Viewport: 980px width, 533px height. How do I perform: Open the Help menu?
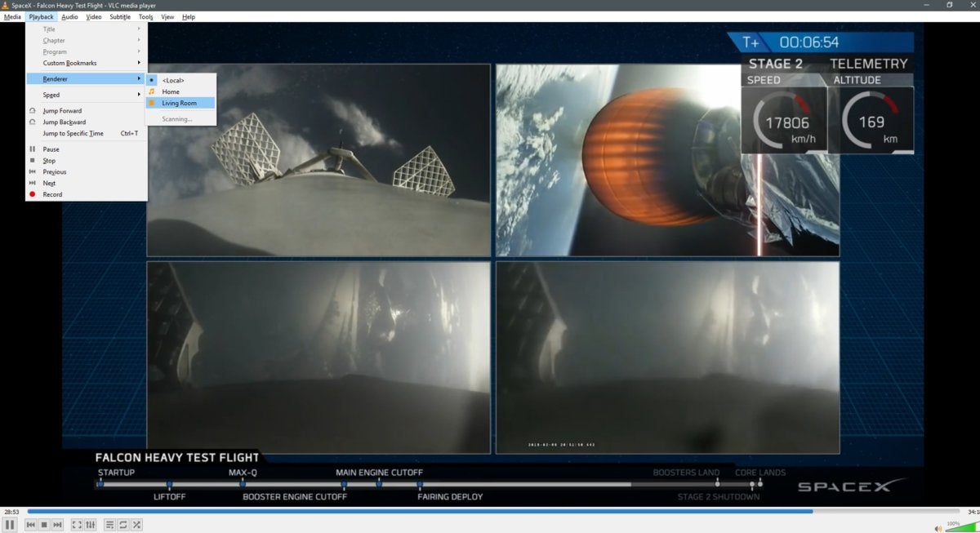(x=189, y=17)
